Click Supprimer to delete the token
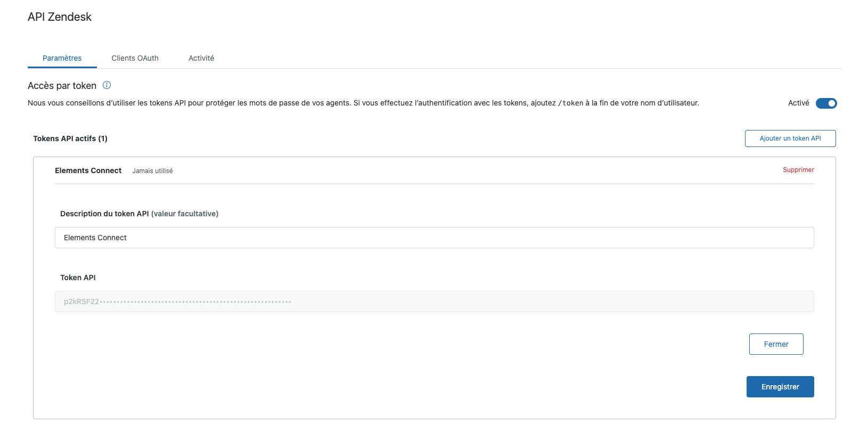 coord(798,170)
